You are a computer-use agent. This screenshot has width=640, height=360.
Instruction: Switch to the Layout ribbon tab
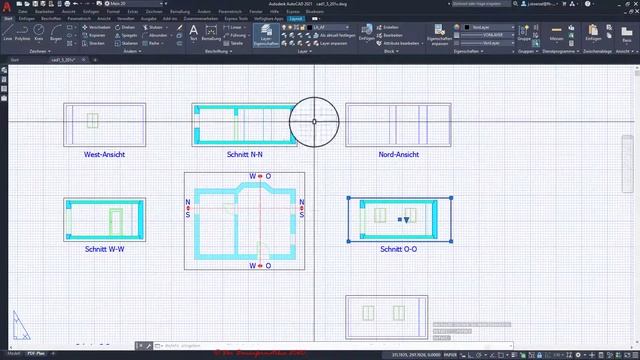pos(296,19)
